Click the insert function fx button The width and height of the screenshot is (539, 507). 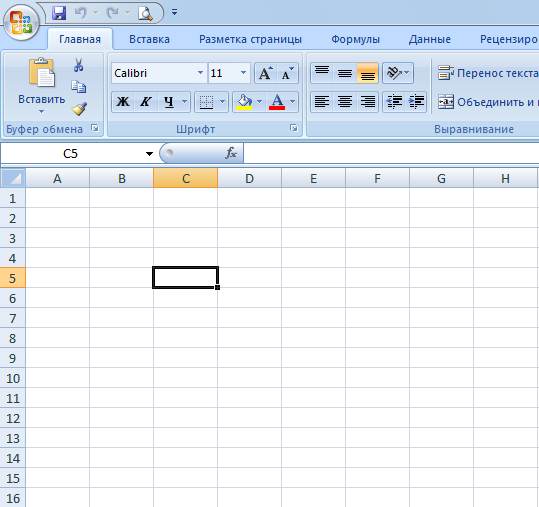click(231, 153)
